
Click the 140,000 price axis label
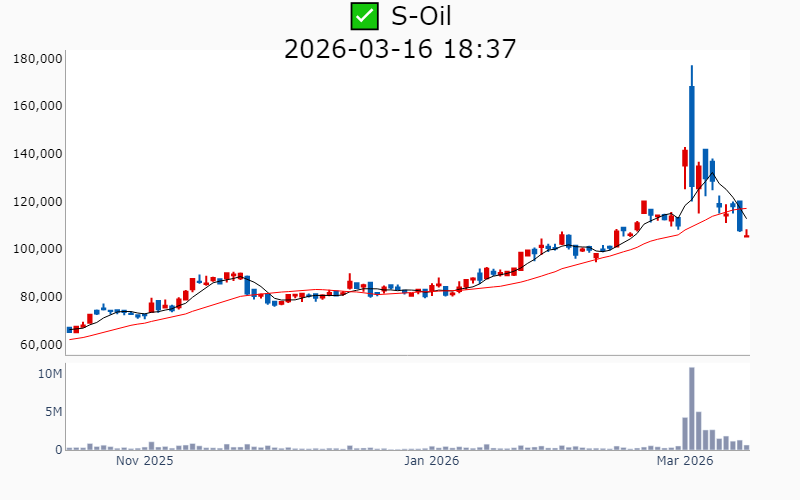pyautogui.click(x=37, y=154)
